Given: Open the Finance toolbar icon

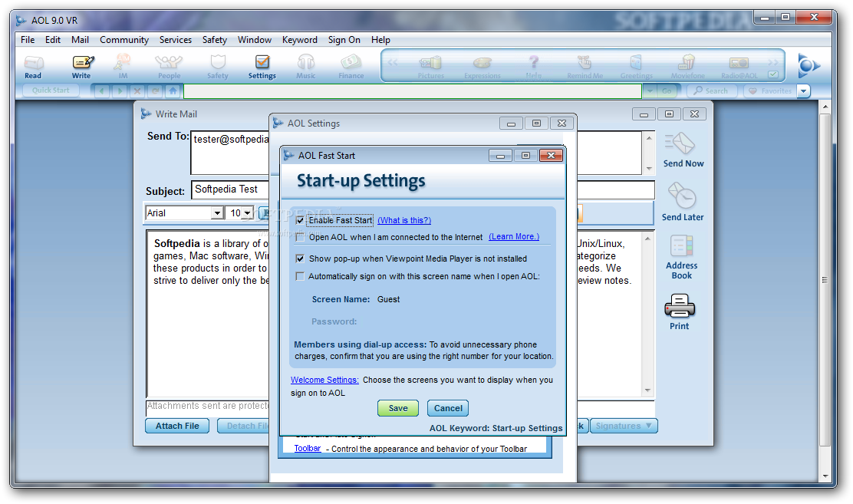Looking at the screenshot, I should tap(351, 67).
